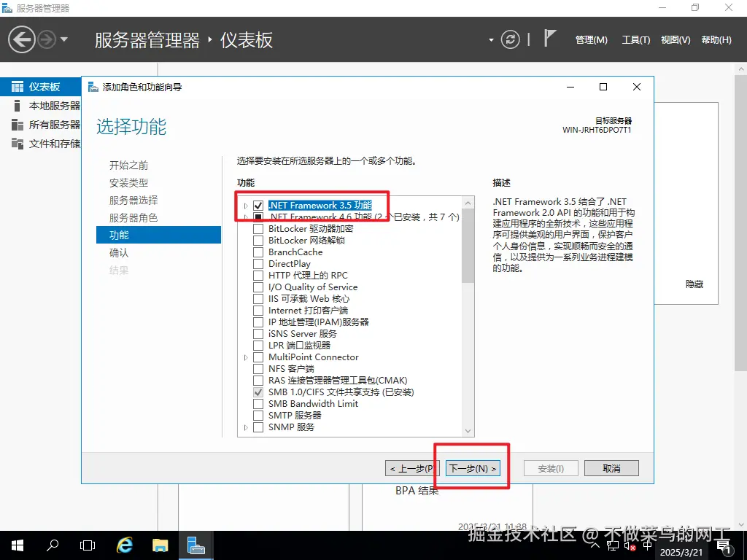Uncheck SMB 1.0/CIFS 文件共享支持
The height and width of the screenshot is (560, 747).
258,392
